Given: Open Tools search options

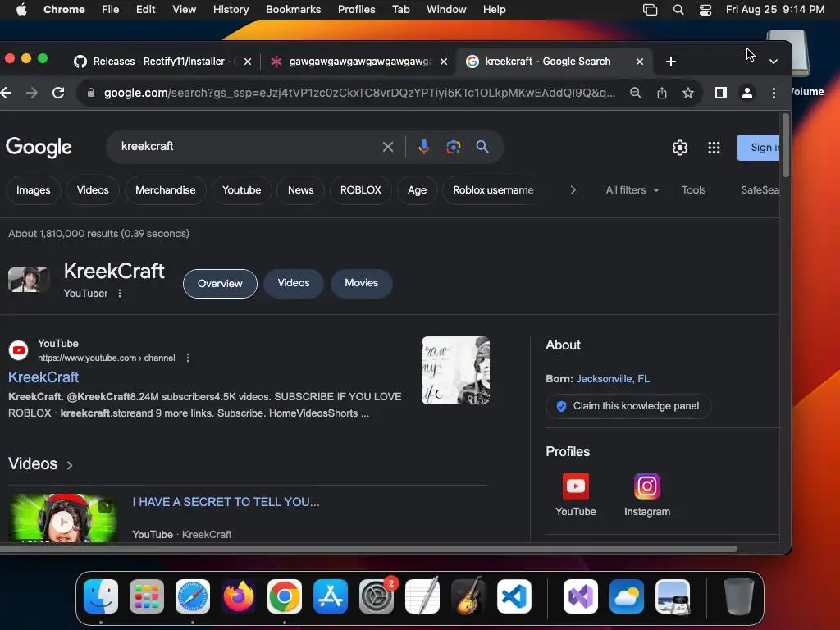Looking at the screenshot, I should 694,190.
